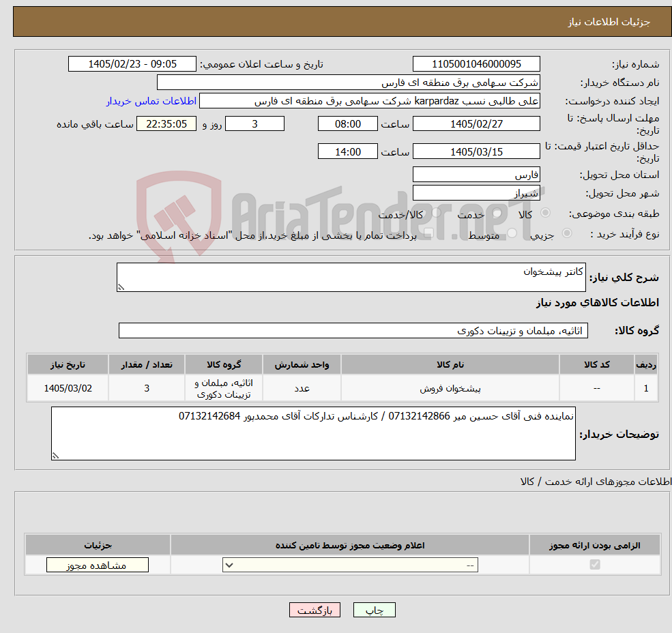This screenshot has width=672, height=633.
Task: Click the announcement date field 1405/02/23 - 09:05
Action: pyautogui.click(x=132, y=64)
